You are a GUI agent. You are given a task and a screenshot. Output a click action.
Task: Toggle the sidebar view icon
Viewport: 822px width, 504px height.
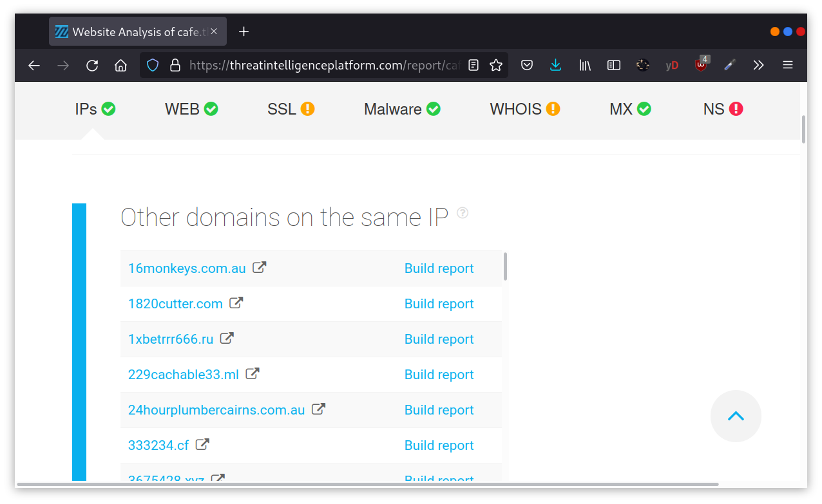pos(614,65)
